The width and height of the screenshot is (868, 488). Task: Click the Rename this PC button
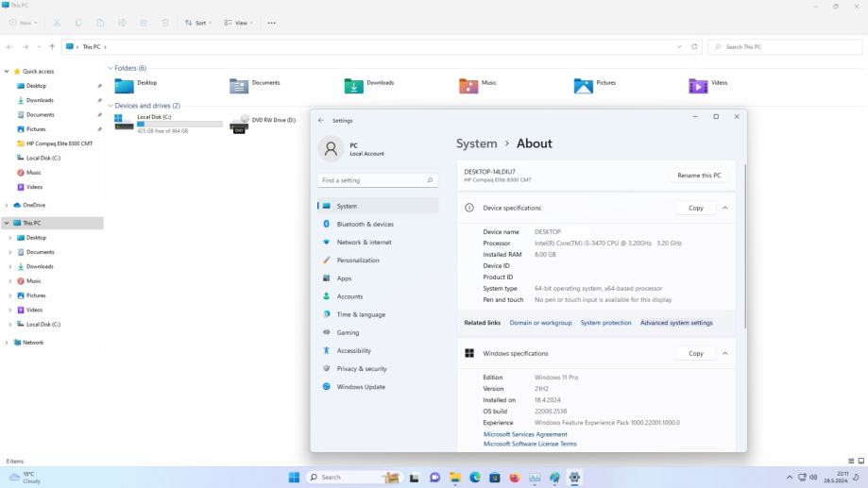[x=699, y=176]
